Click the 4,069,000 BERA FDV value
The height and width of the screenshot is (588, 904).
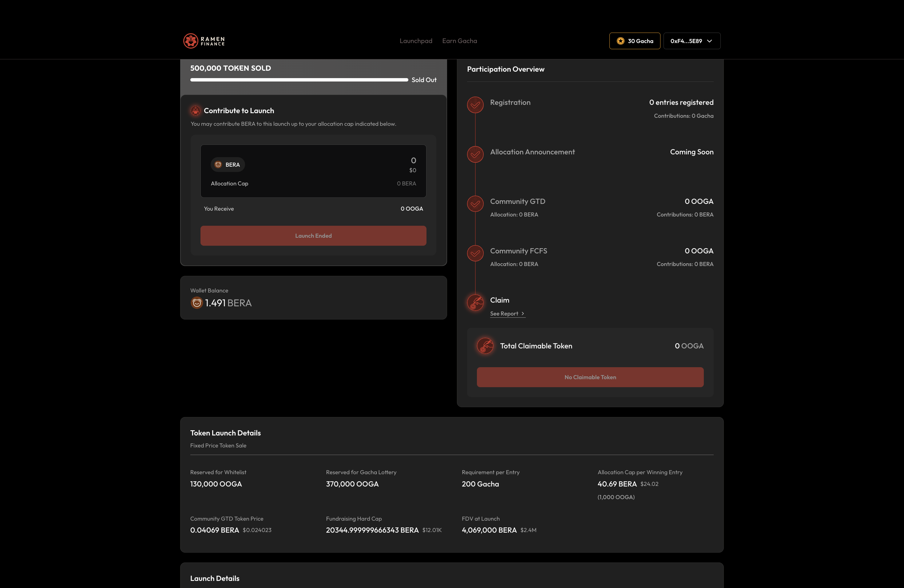pos(489,530)
